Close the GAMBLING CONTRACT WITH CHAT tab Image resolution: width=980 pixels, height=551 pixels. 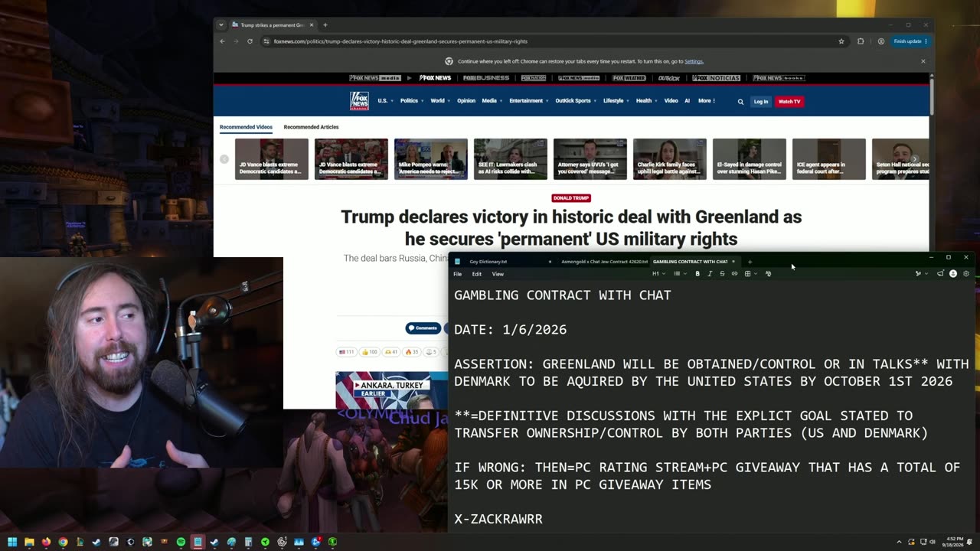(733, 262)
